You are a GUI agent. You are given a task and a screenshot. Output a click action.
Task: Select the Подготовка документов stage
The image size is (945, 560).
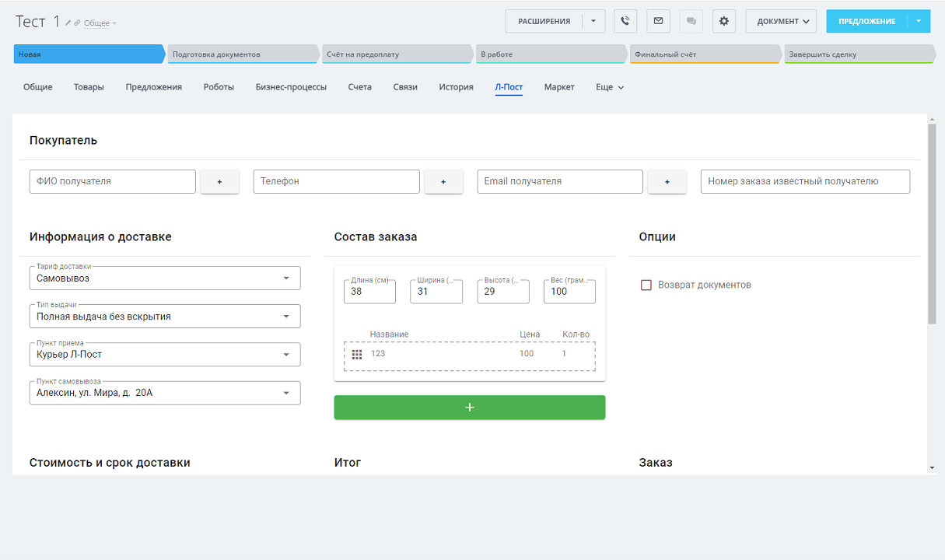241,54
